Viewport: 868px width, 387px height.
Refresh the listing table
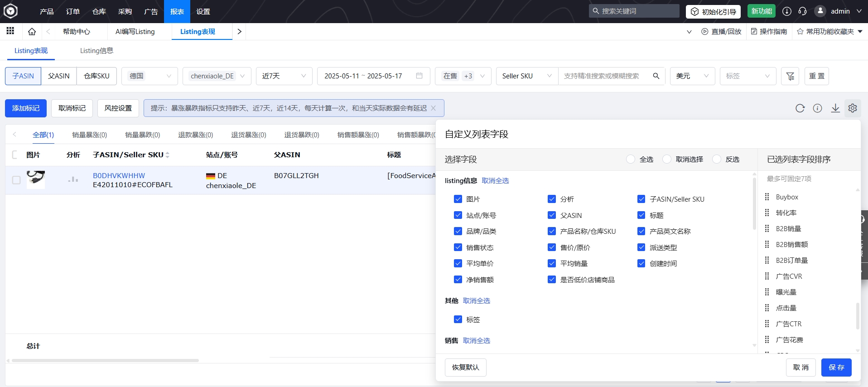(800, 108)
